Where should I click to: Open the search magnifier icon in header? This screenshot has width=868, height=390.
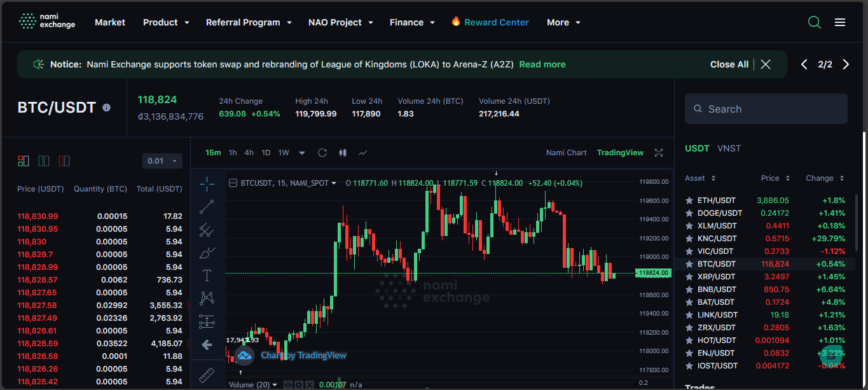pyautogui.click(x=814, y=22)
